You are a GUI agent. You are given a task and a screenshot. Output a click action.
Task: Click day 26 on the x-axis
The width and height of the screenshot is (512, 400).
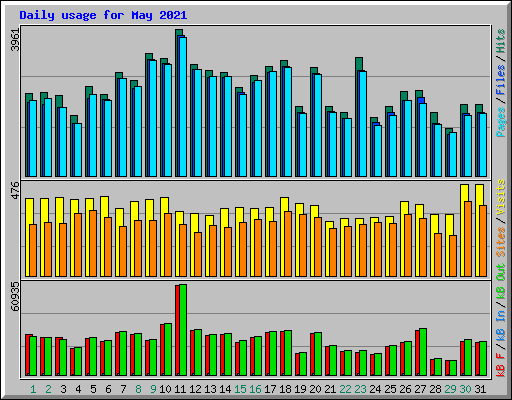click(405, 389)
